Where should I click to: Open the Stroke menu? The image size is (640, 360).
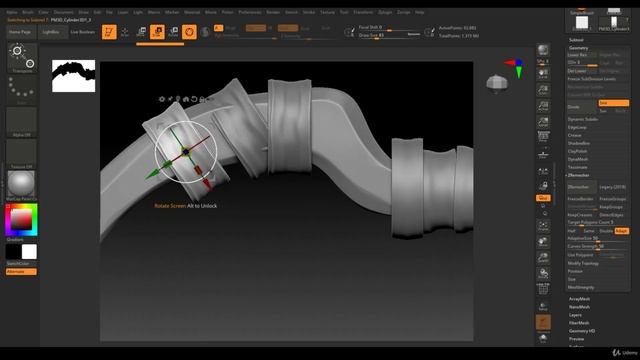pyautogui.click(x=309, y=12)
